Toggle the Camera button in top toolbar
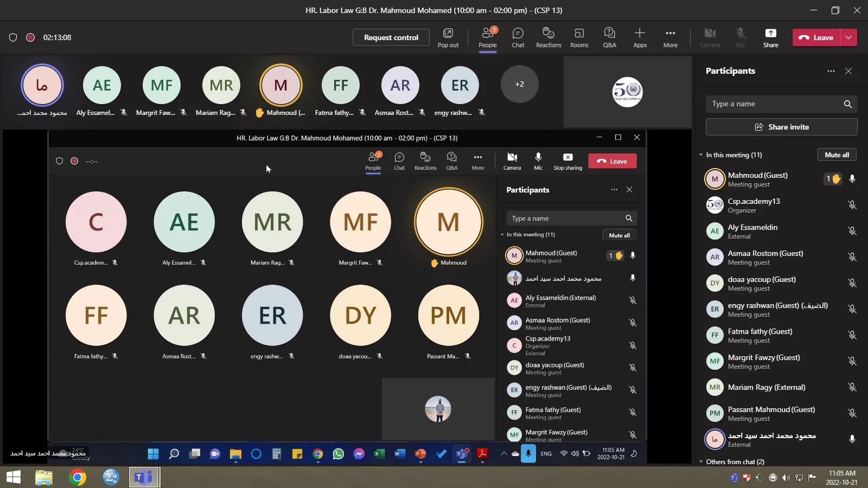 pyautogui.click(x=710, y=37)
